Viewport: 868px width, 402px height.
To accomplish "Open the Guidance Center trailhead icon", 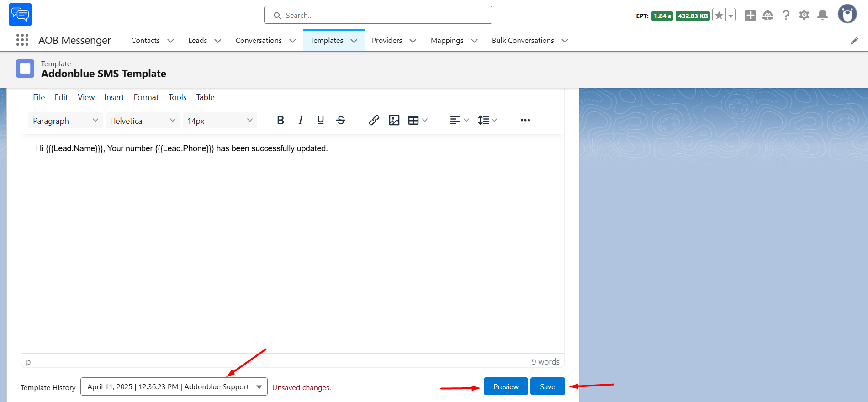I will (x=768, y=16).
